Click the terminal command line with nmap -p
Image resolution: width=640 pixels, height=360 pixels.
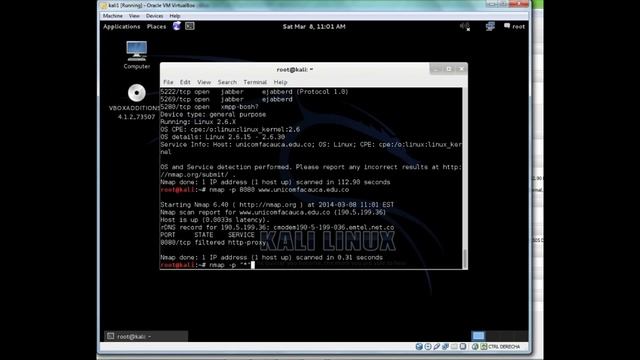click(207, 265)
